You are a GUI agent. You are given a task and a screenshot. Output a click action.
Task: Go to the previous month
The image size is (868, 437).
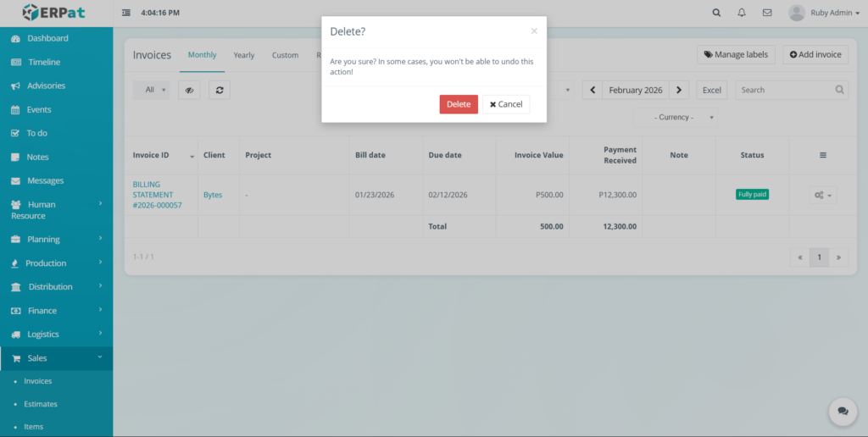593,90
